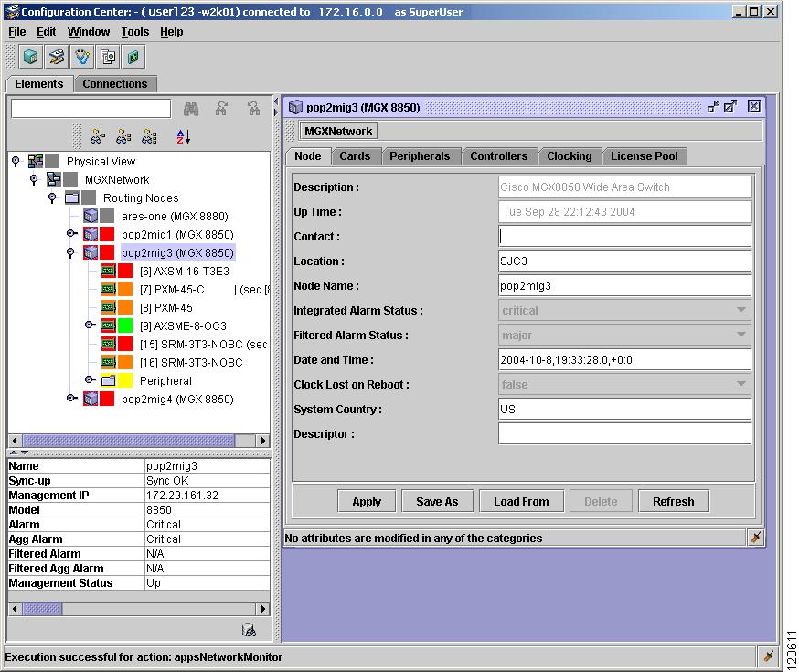The image size is (799, 672).
Task: Open the Tools menu
Action: click(135, 32)
